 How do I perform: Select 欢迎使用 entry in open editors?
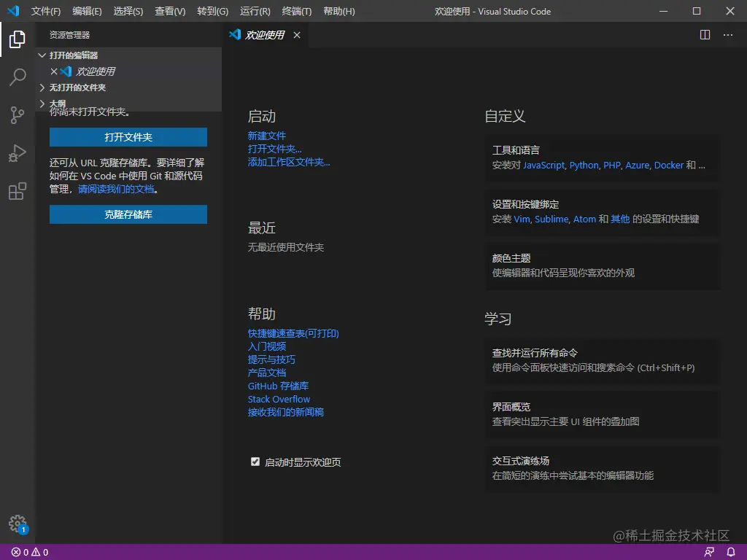click(128, 71)
